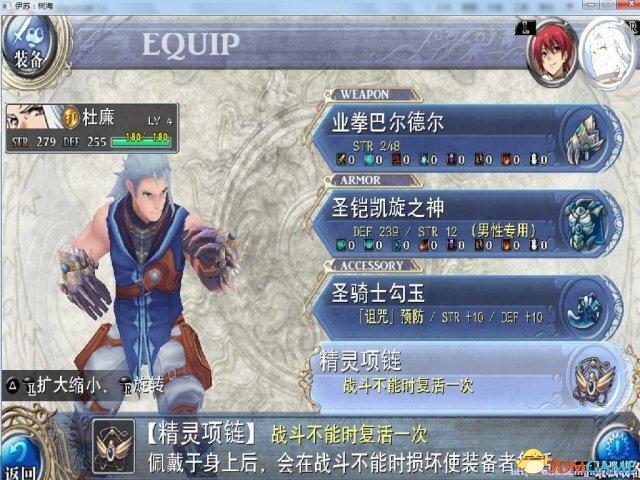Viewport: 640px width, 480px height.
Task: Select the 业拳巴尔德尔 weapon slot
Action: (465, 138)
